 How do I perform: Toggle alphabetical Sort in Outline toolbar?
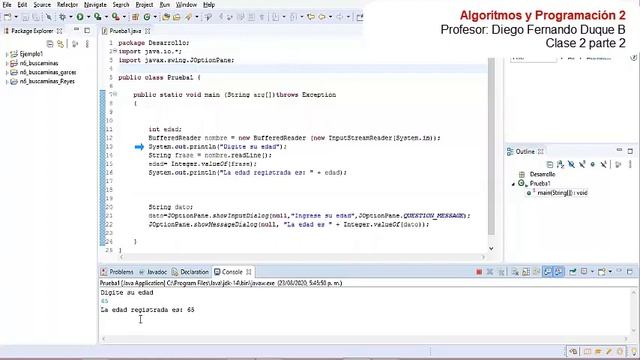click(x=560, y=164)
